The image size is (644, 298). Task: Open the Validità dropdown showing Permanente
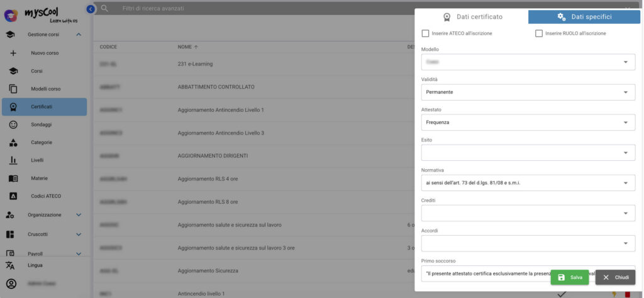[528, 92]
